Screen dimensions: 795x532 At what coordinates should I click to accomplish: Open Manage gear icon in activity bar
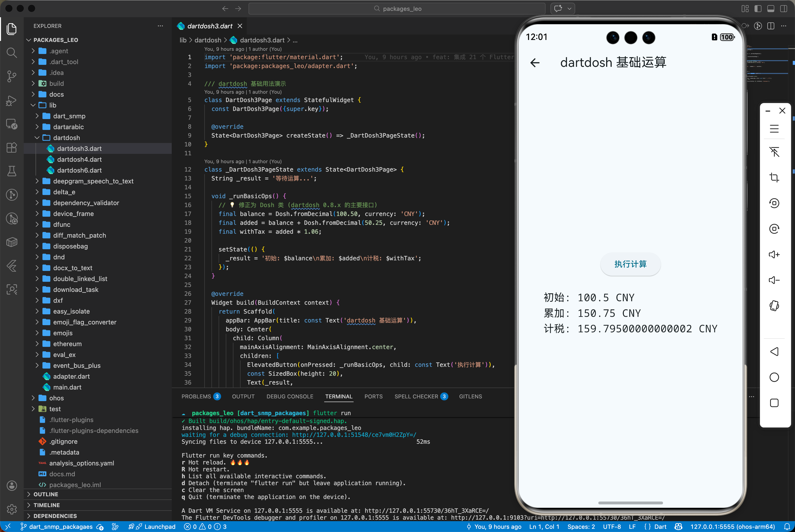click(x=12, y=509)
